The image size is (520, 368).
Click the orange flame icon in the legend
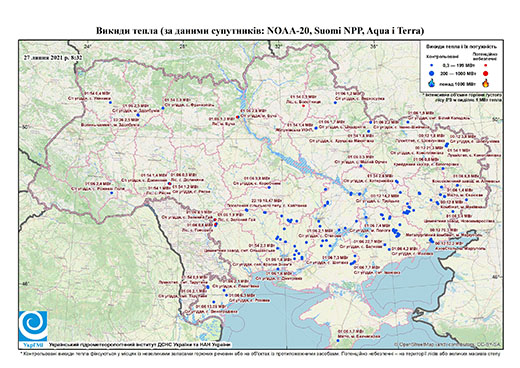pos(486,83)
